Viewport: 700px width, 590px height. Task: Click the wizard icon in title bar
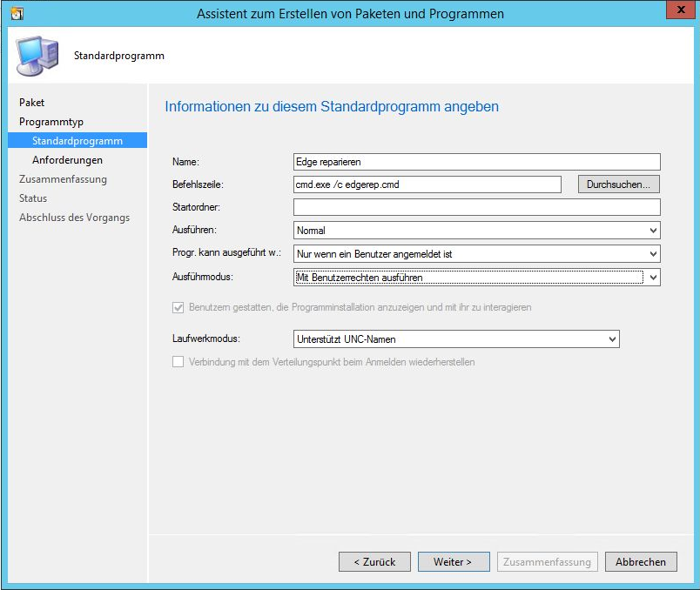click(17, 14)
